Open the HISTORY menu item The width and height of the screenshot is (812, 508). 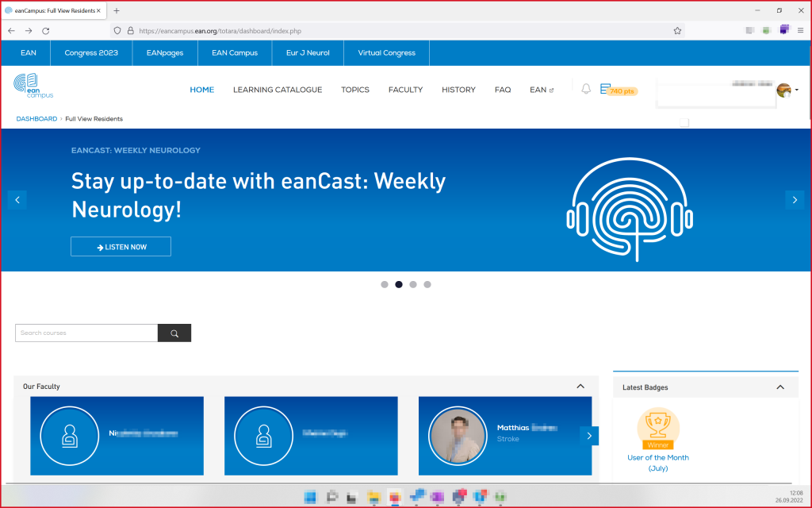tap(458, 90)
